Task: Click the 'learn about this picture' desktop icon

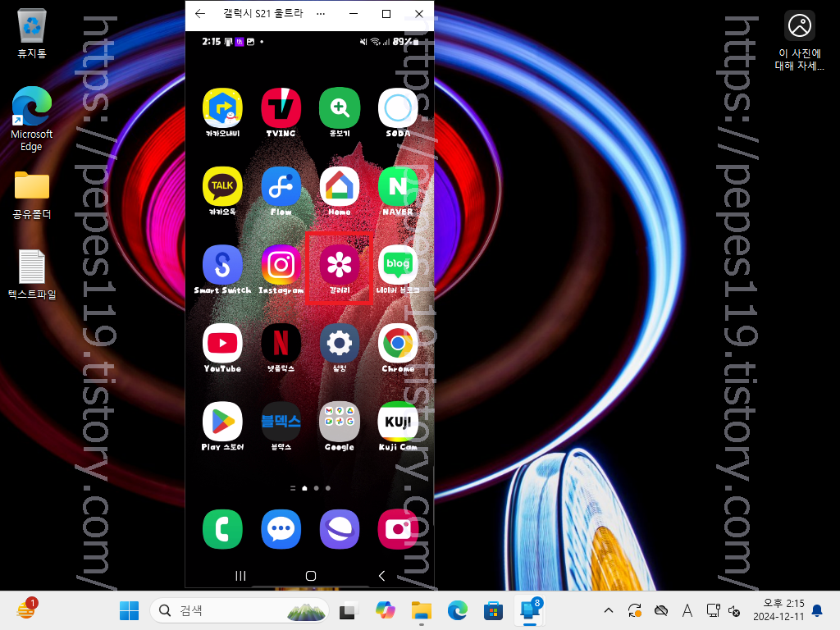Action: coord(799,41)
